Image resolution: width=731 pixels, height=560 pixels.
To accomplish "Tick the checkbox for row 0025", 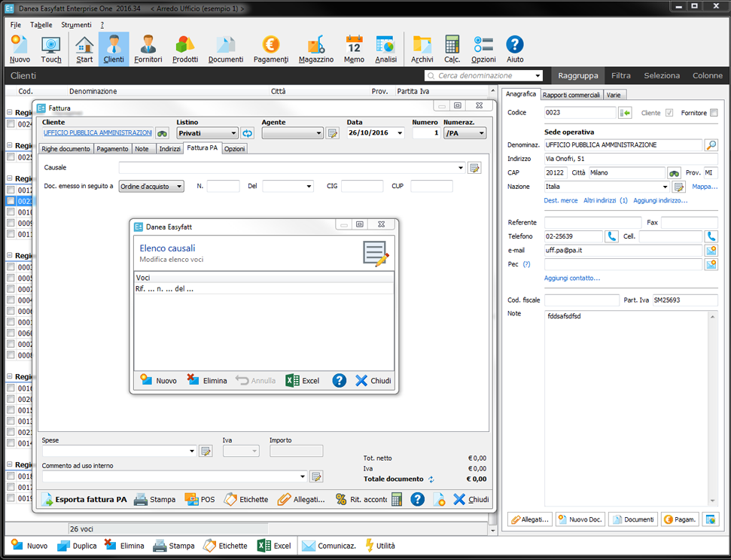I will (x=11, y=157).
